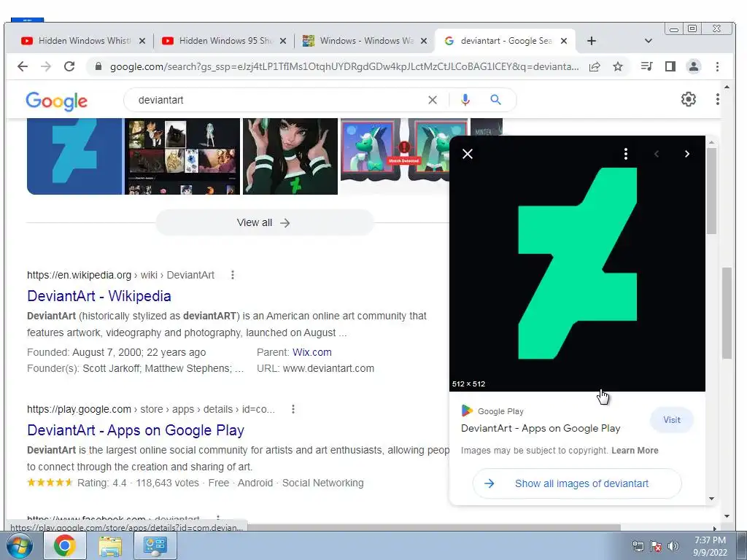The width and height of the screenshot is (747, 560).
Task: Open Learn More copyright link
Action: click(635, 451)
